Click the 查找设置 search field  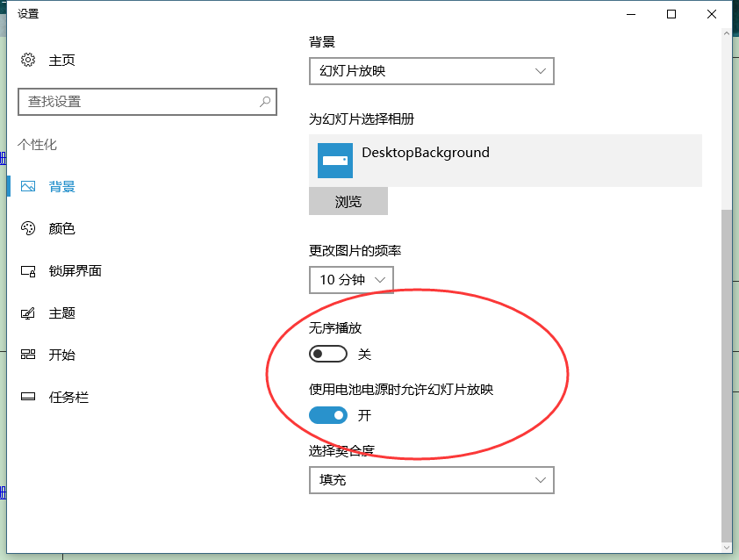(147, 102)
